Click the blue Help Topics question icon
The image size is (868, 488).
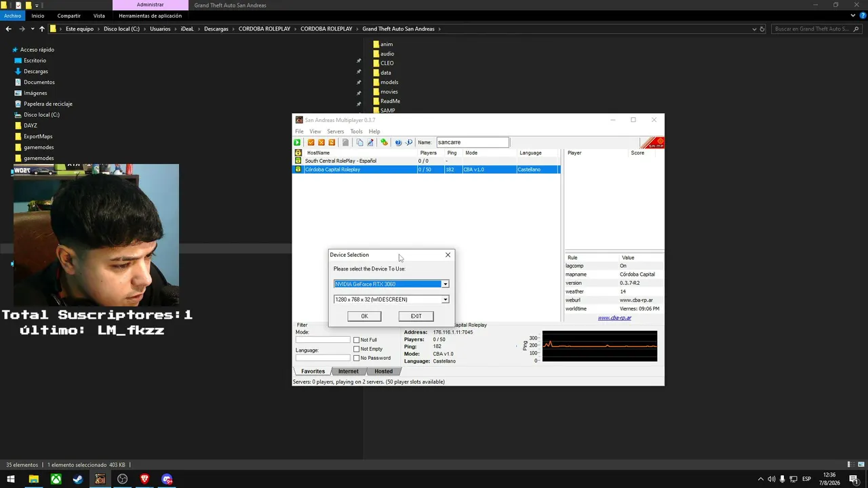[398, 142]
